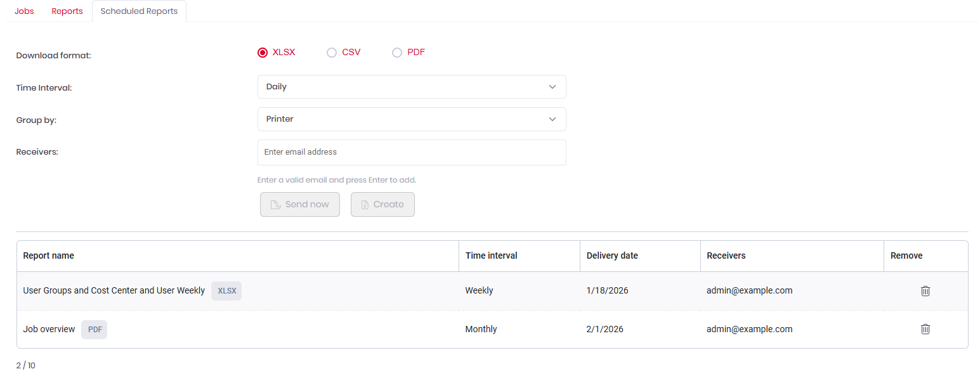Click the Time interval column header
Screen dimensions: 980x381
click(491, 256)
